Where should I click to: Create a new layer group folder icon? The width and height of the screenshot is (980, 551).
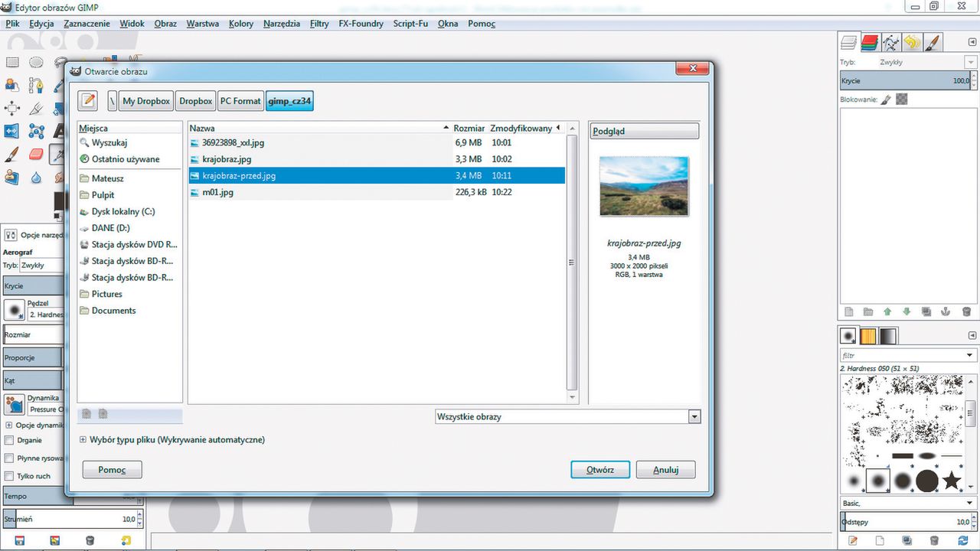(x=867, y=311)
